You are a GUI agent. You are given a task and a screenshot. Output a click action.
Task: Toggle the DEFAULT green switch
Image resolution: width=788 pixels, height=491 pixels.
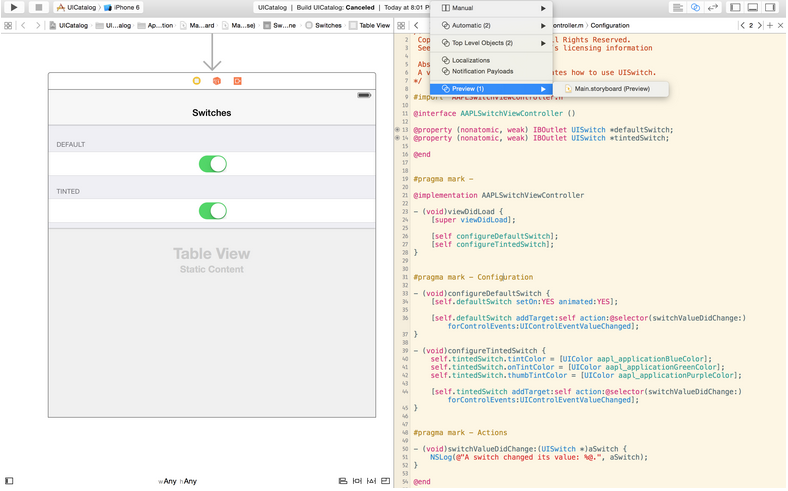click(x=212, y=164)
